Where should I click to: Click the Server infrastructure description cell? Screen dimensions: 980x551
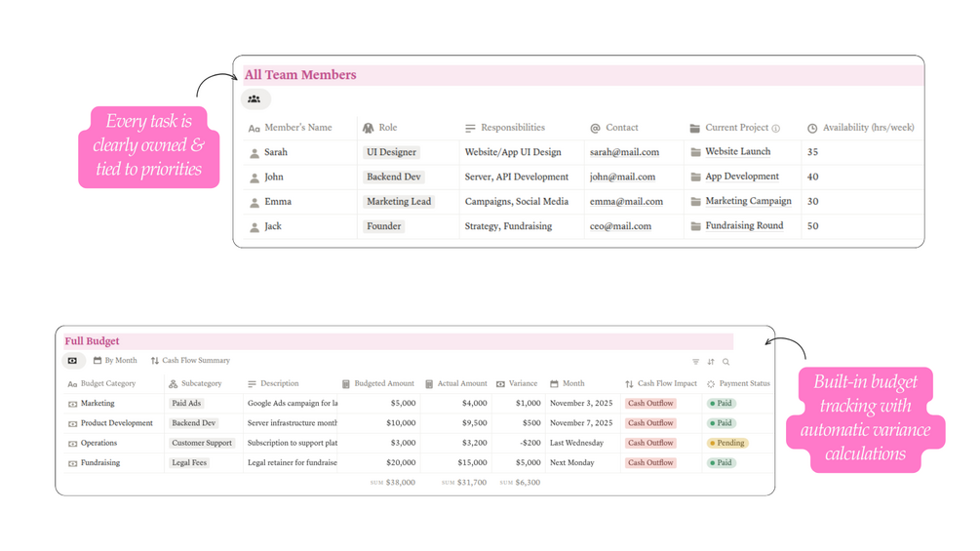coord(292,423)
